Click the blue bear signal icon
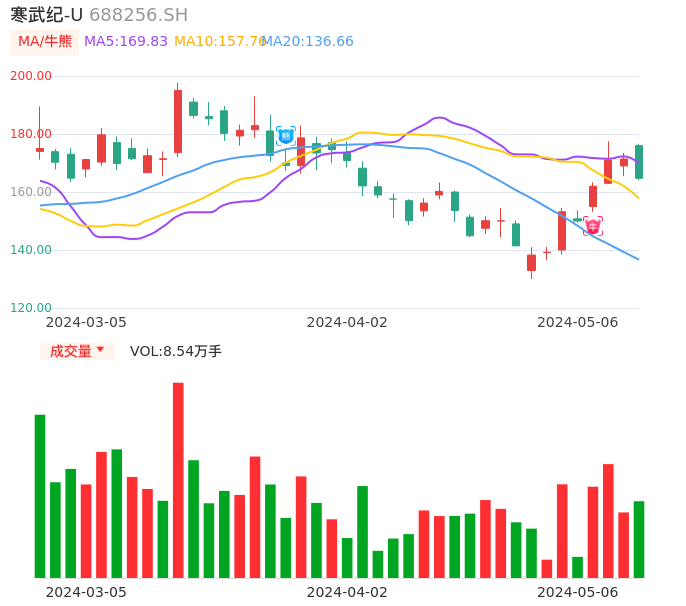686x606 pixels. [286, 135]
